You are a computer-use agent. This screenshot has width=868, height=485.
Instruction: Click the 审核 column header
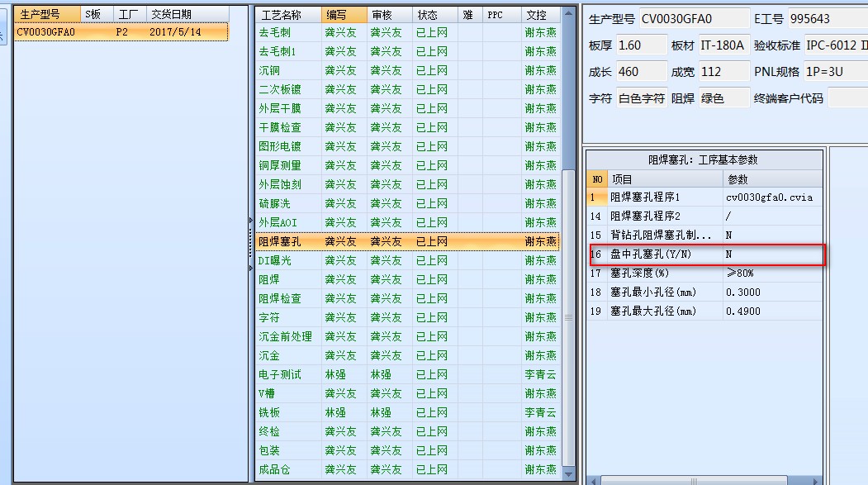point(389,15)
